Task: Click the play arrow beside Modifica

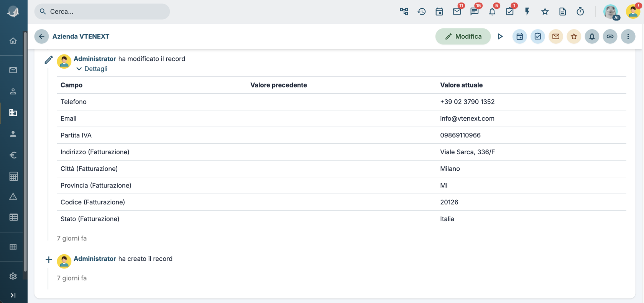Action: (x=500, y=36)
